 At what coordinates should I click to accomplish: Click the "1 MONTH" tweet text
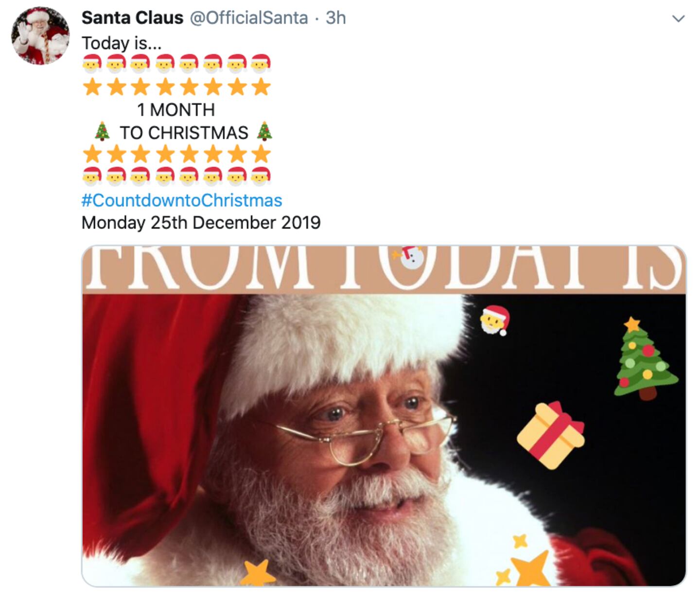(175, 110)
